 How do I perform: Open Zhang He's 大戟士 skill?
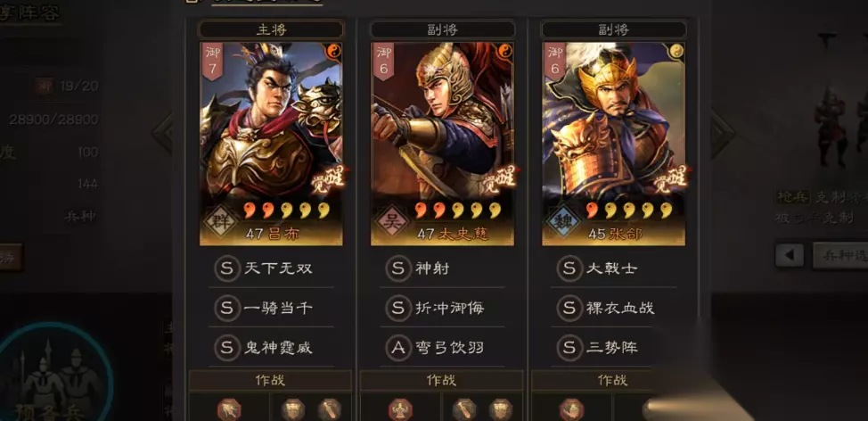(613, 268)
